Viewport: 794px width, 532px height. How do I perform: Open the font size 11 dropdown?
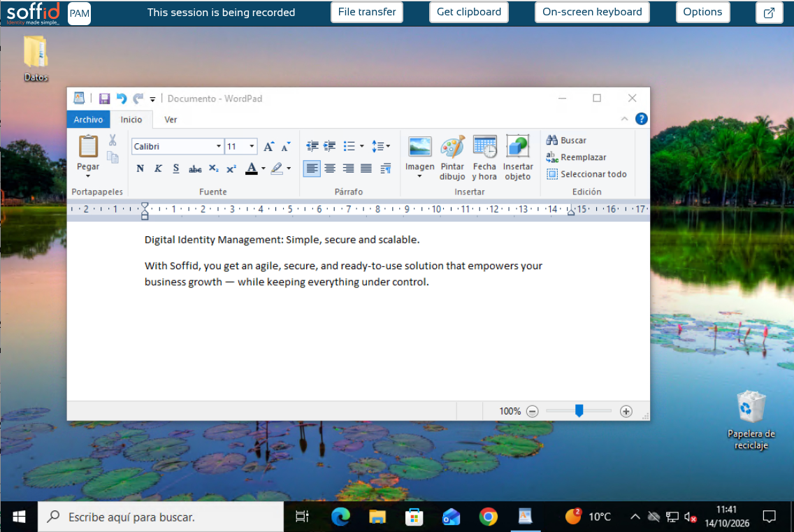pyautogui.click(x=252, y=146)
